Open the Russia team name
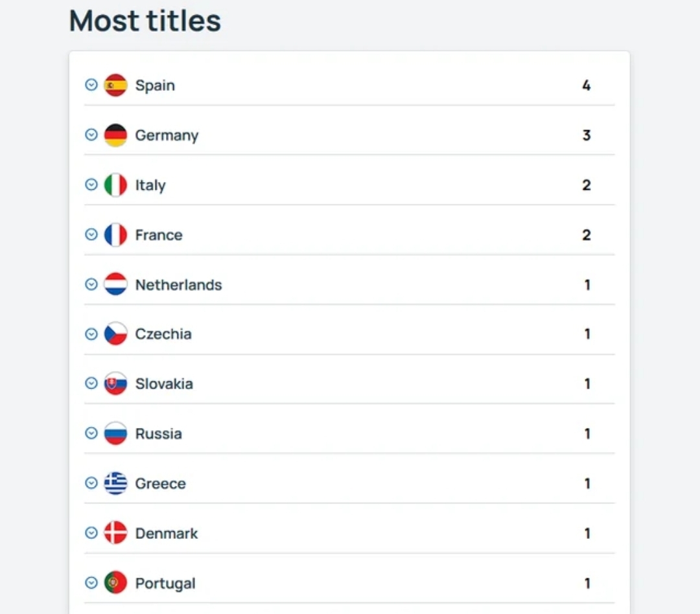 pos(159,434)
